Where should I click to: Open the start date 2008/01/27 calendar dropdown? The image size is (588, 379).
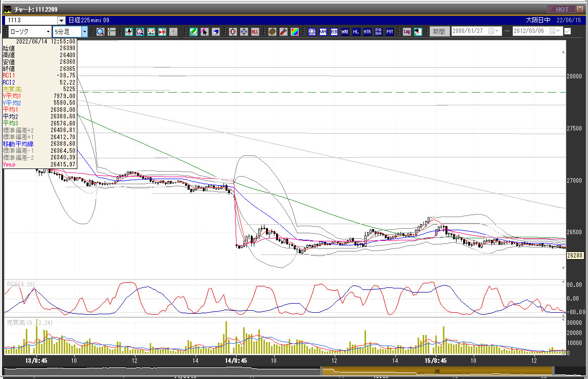click(x=493, y=31)
